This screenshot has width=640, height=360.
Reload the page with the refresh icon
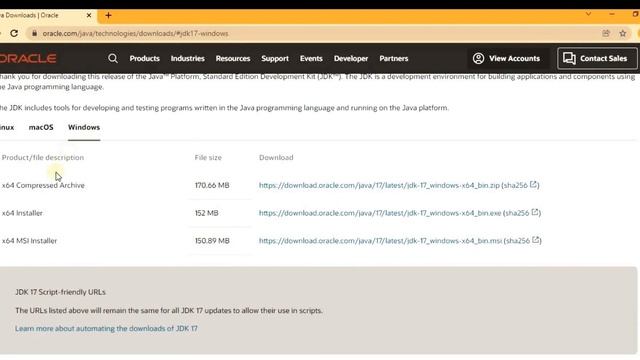(14, 33)
